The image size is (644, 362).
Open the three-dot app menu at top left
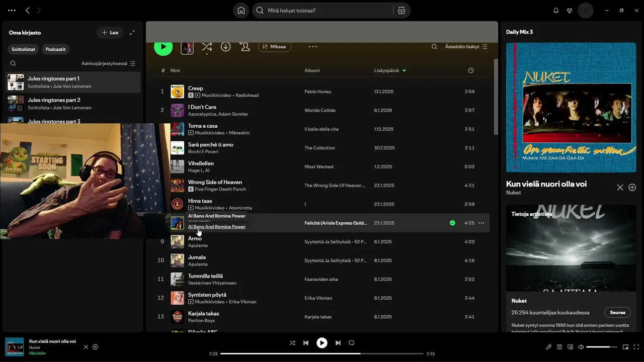[12, 11]
